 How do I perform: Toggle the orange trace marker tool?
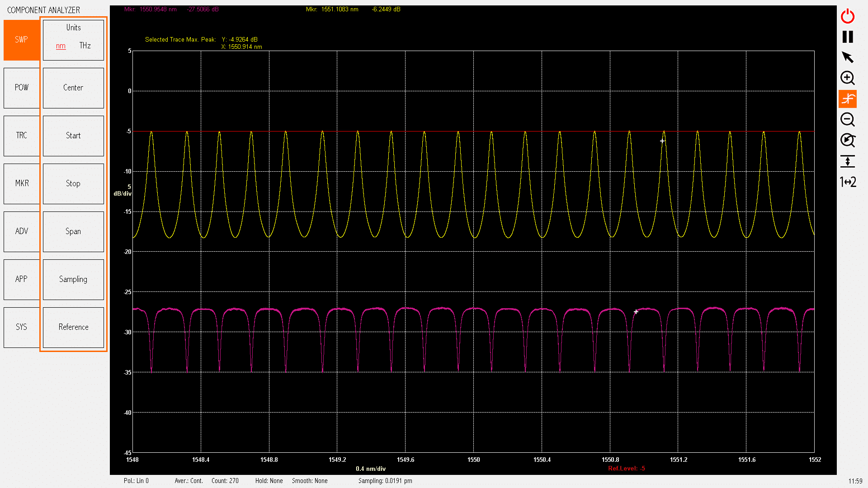pyautogui.click(x=847, y=99)
